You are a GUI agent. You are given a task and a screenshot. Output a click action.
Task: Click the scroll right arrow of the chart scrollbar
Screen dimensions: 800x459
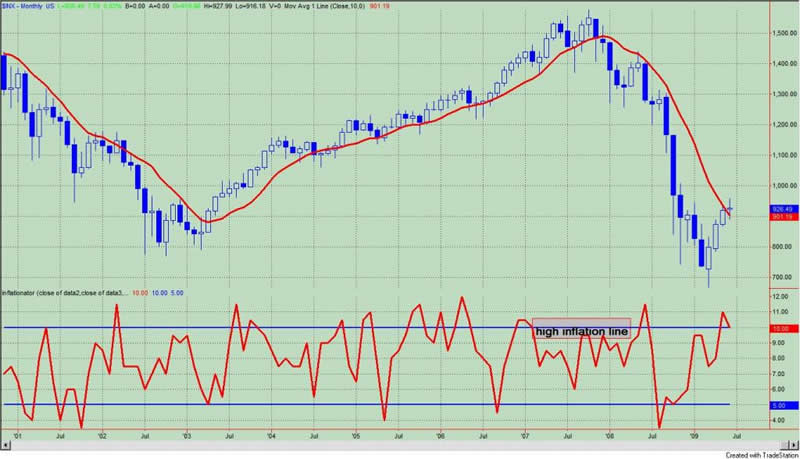pos(795,446)
